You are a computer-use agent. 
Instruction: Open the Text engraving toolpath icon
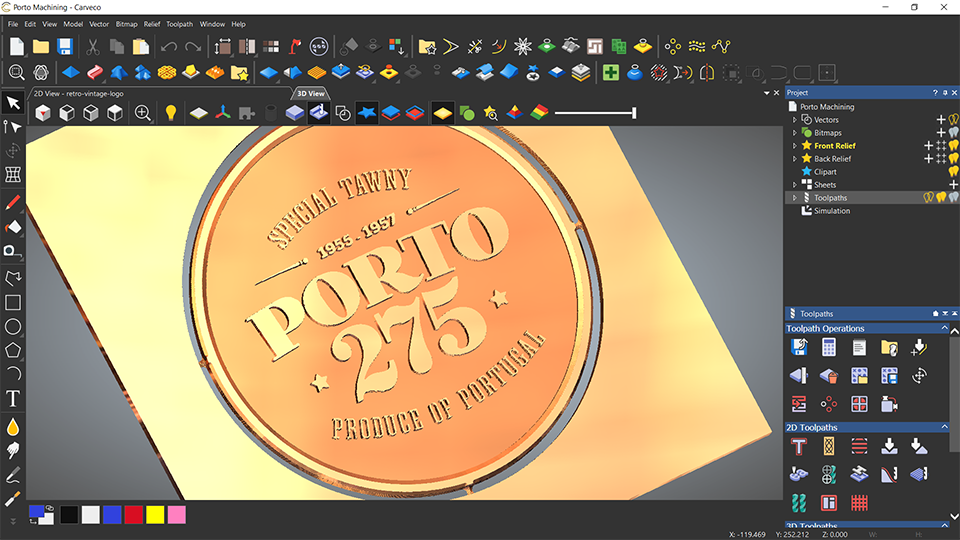pyautogui.click(x=799, y=446)
